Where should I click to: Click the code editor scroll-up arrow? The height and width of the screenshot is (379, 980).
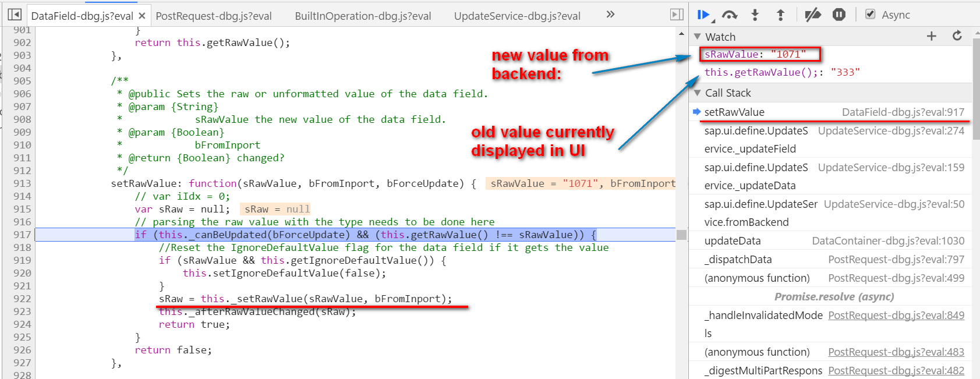point(681,34)
